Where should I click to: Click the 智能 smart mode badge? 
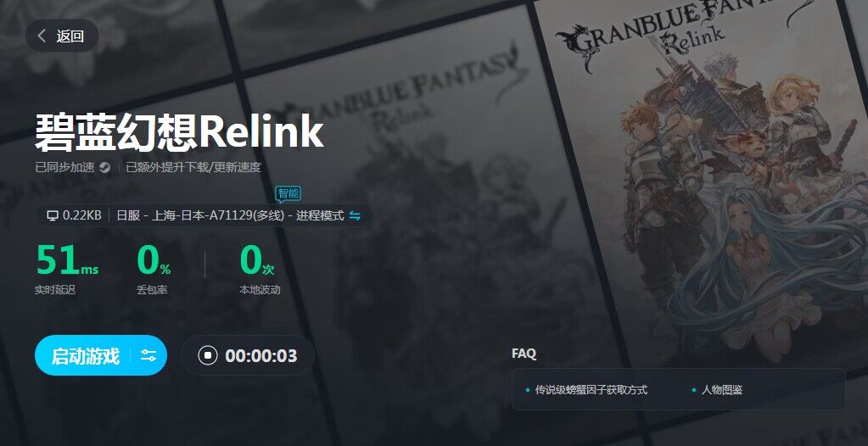click(x=288, y=193)
